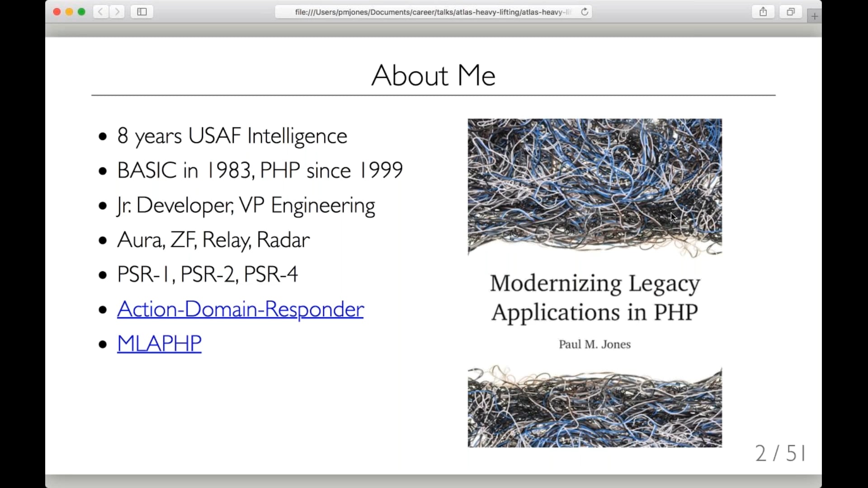Toggle the Safari sidebar button
Viewport: 868px width, 488px height.
142,12
